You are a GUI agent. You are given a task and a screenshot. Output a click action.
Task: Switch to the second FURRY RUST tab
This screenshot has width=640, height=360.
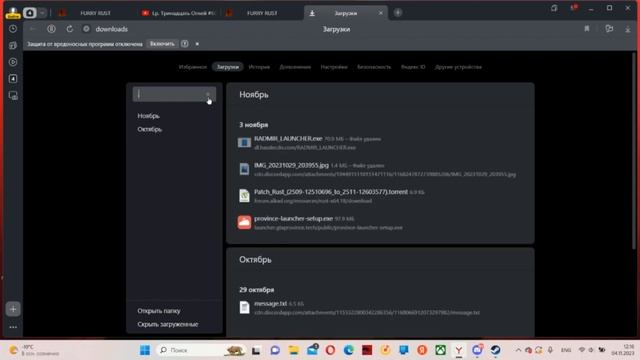[x=262, y=13]
